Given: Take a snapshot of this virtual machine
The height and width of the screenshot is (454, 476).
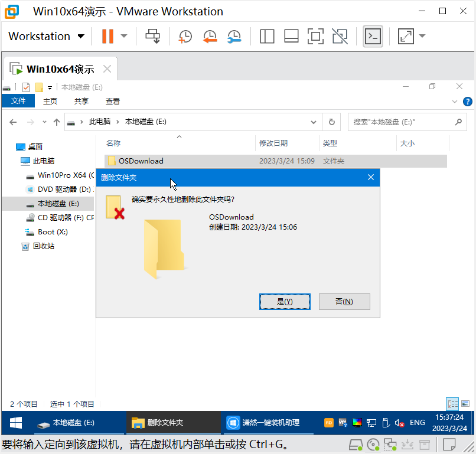Looking at the screenshot, I should pos(185,36).
